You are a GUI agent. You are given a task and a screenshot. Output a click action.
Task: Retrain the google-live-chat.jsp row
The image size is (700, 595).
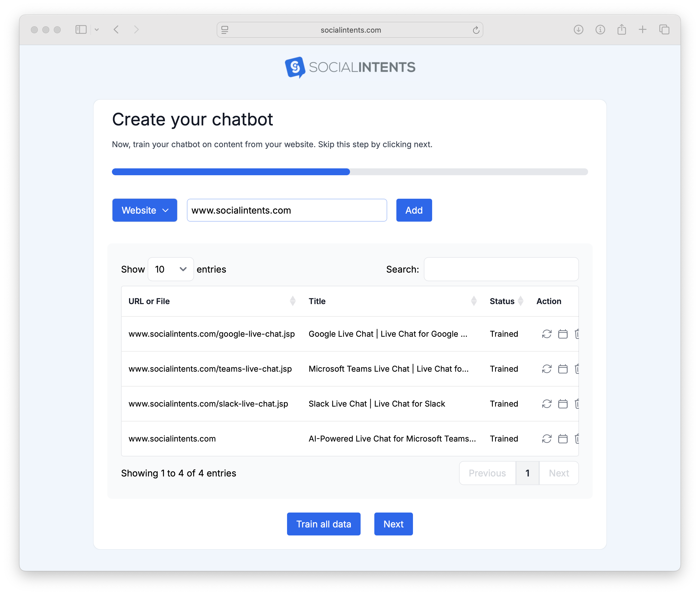[x=547, y=334]
